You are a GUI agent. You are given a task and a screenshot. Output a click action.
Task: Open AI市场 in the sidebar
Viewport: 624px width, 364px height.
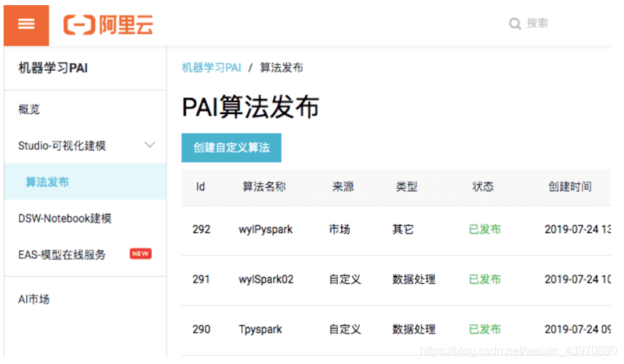click(x=34, y=299)
